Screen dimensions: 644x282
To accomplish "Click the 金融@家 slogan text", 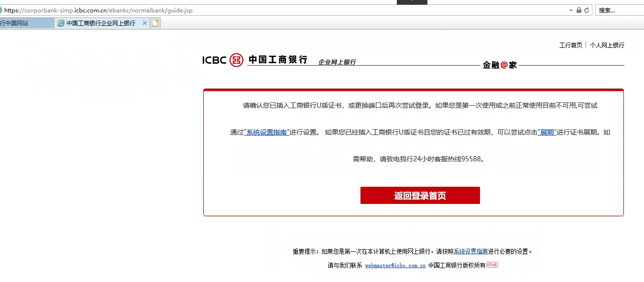I will coord(500,65).
